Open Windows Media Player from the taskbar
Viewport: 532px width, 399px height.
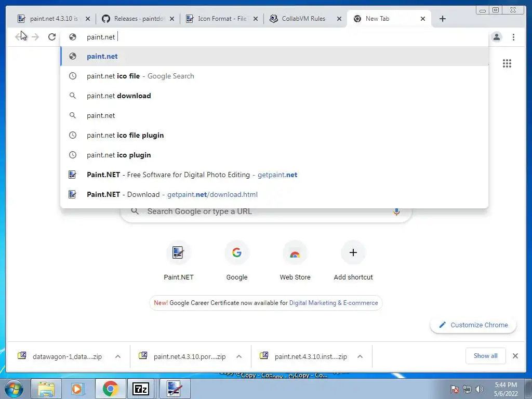point(78,389)
